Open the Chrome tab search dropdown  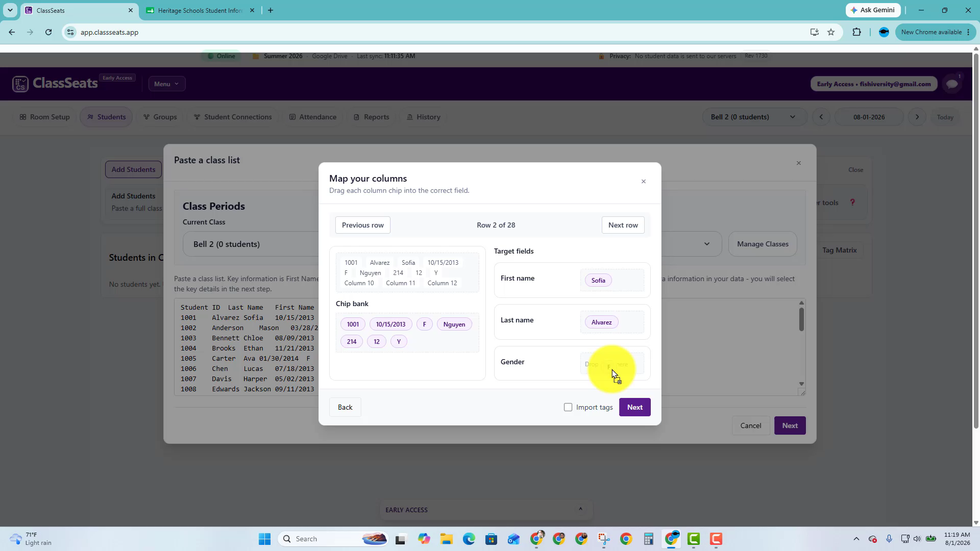pos(10,10)
